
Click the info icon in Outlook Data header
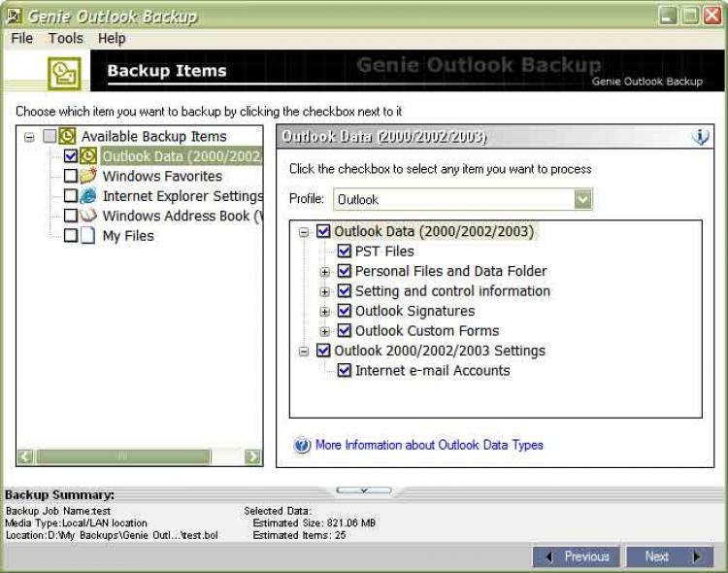point(700,138)
